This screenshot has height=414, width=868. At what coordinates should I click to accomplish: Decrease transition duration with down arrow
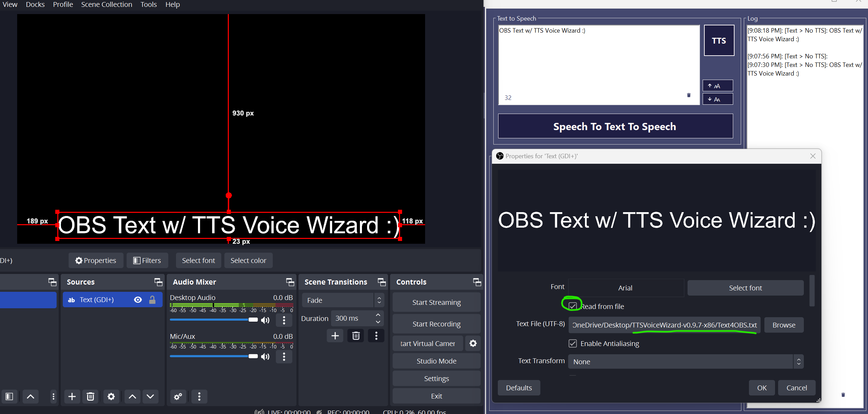pyautogui.click(x=378, y=322)
